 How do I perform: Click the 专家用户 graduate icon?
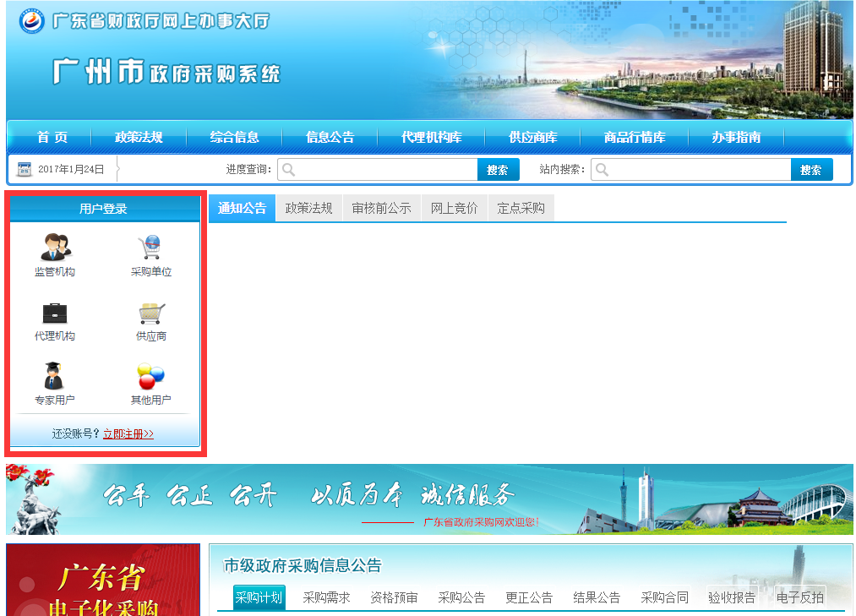pos(54,376)
